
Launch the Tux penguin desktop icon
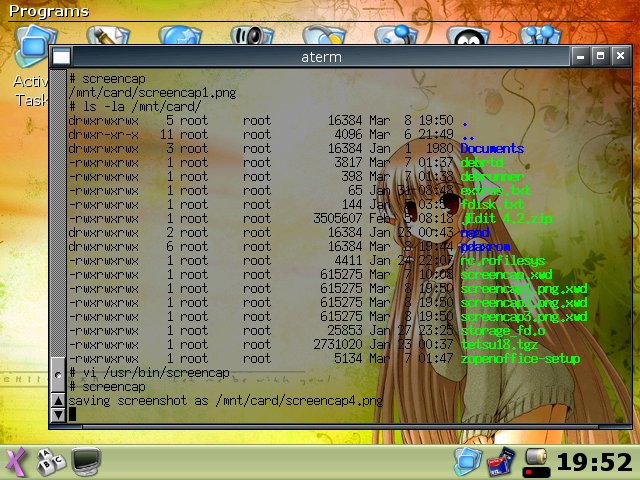pos(463,36)
